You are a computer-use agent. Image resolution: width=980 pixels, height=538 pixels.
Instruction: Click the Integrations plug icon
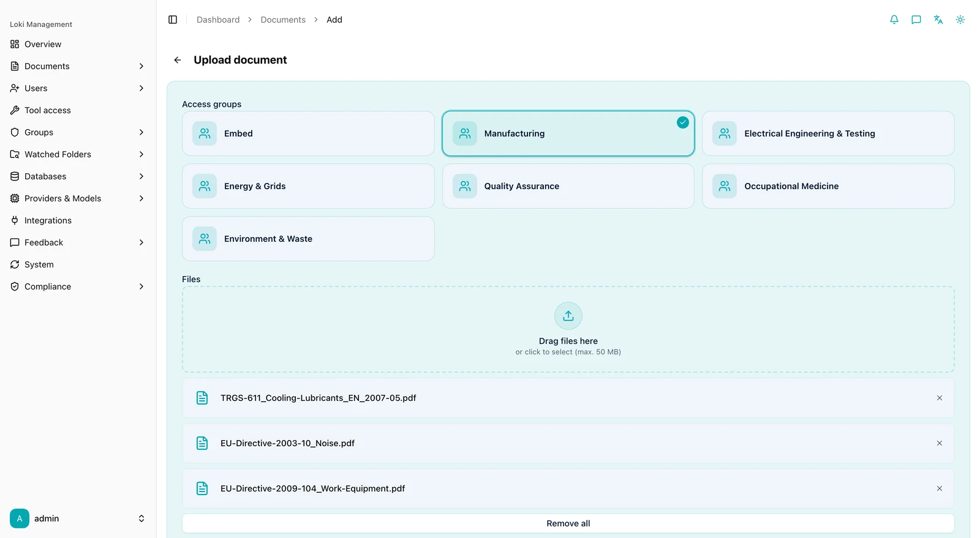[15, 220]
